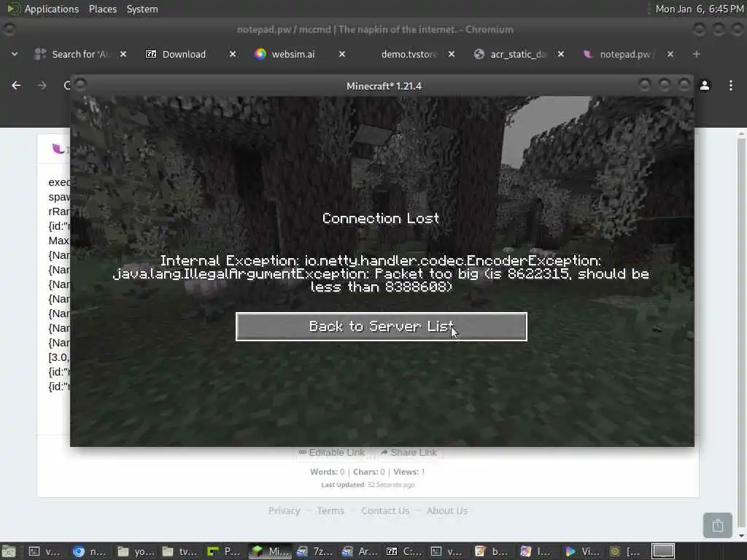Close the notepad.pw tab
The image size is (747, 560).
pyautogui.click(x=670, y=54)
